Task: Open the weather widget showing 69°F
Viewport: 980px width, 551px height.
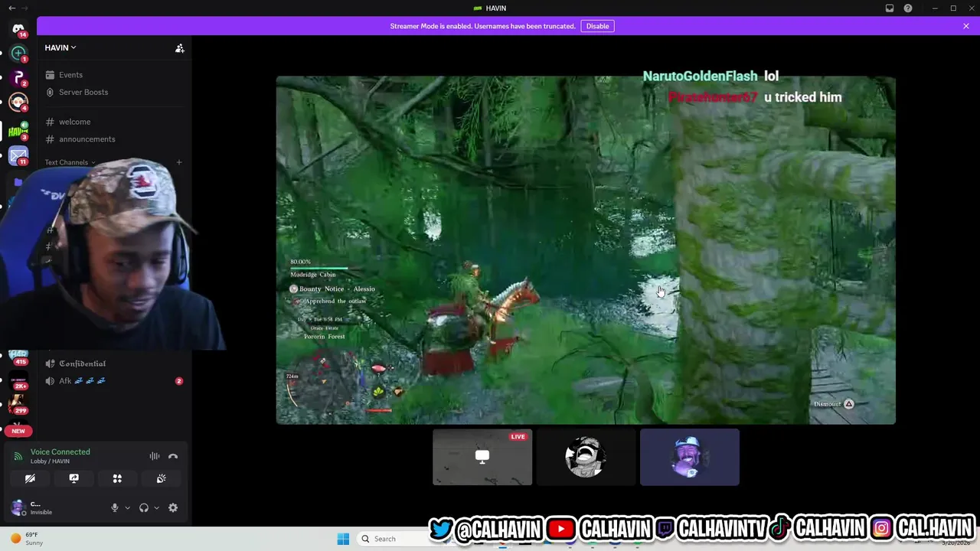Action: pyautogui.click(x=27, y=539)
